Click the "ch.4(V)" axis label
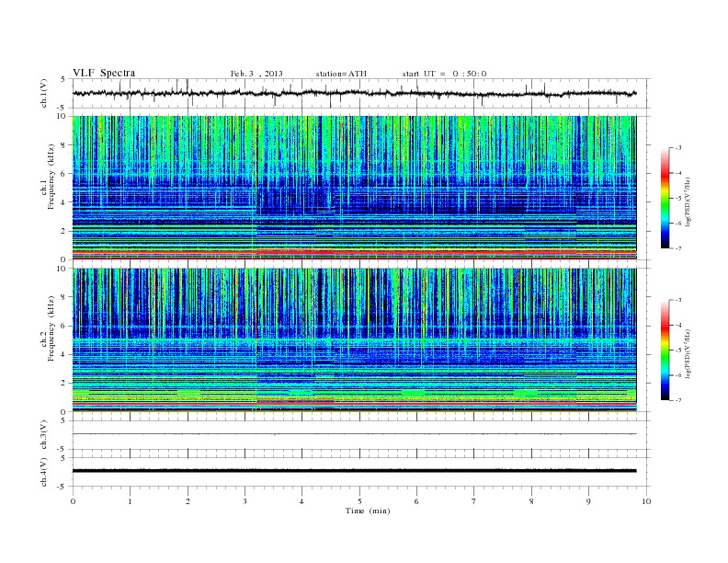Image resolution: width=728 pixels, height=563 pixels. (43, 472)
